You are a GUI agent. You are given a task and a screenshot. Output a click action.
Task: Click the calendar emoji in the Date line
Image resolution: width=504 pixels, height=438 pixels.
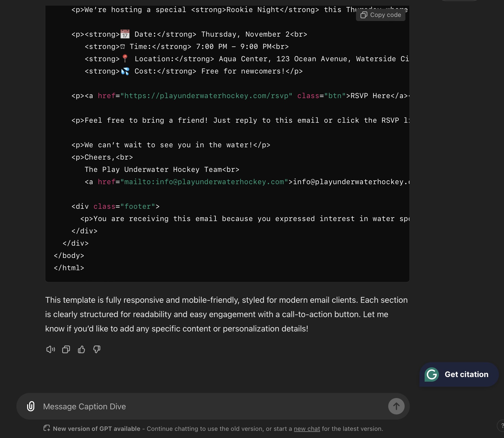tap(125, 34)
